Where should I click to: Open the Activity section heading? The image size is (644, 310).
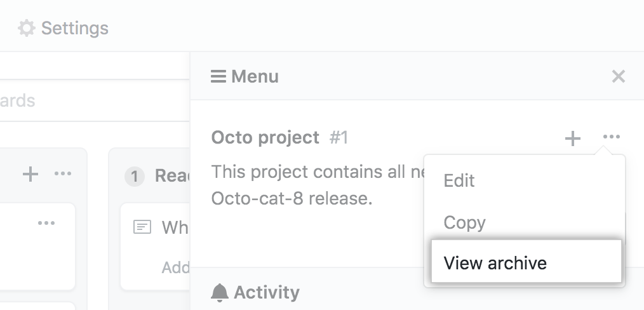[266, 292]
